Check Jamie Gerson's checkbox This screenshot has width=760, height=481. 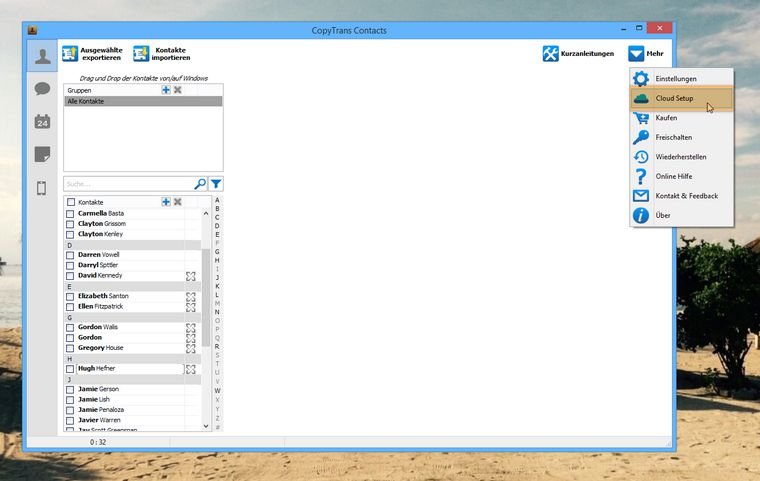coord(70,390)
